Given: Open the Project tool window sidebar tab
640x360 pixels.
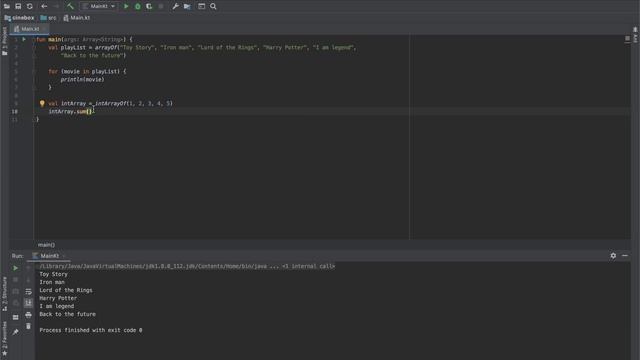Looking at the screenshot, I should coord(4,41).
